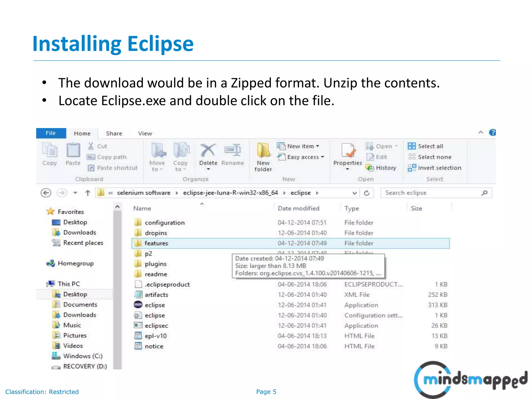The height and width of the screenshot is (399, 532).
Task: Switch to the Share tab
Action: pyautogui.click(x=114, y=134)
